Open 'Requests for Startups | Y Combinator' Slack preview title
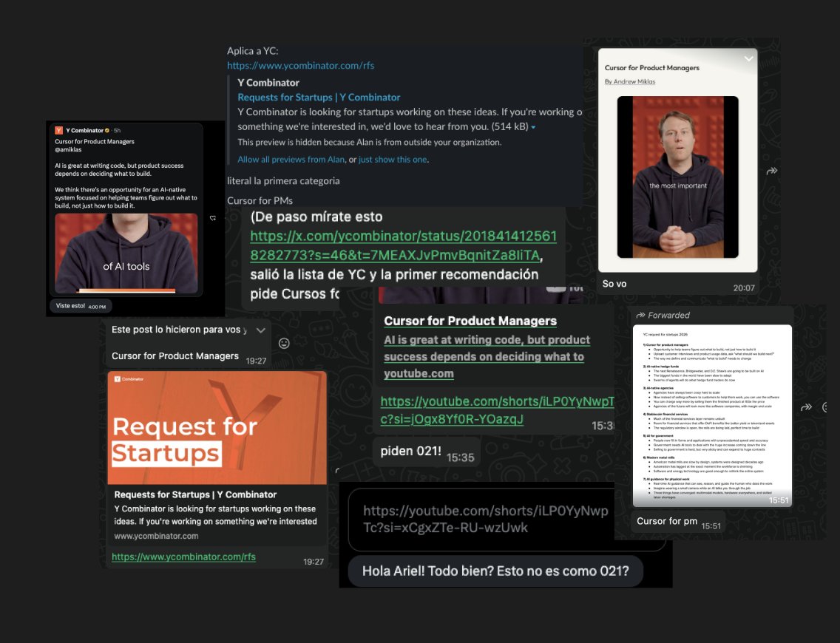This screenshot has width=840, height=643. pyautogui.click(x=319, y=97)
